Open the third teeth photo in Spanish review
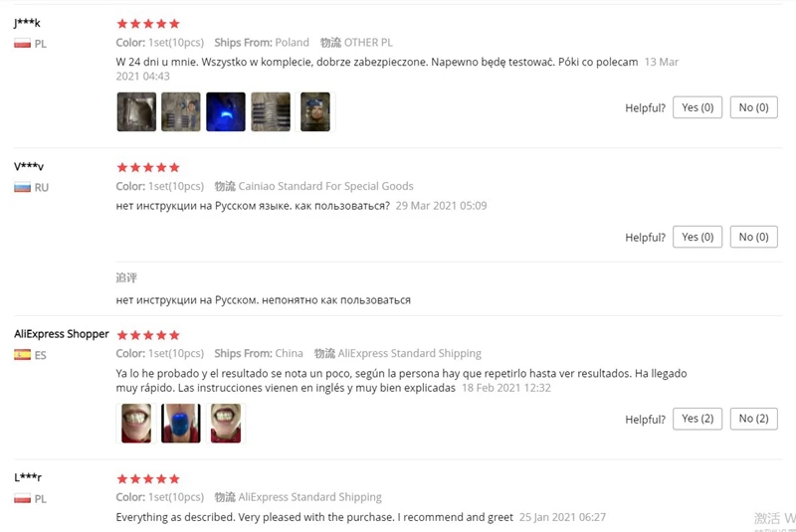The width and height of the screenshot is (796, 532). [226, 423]
